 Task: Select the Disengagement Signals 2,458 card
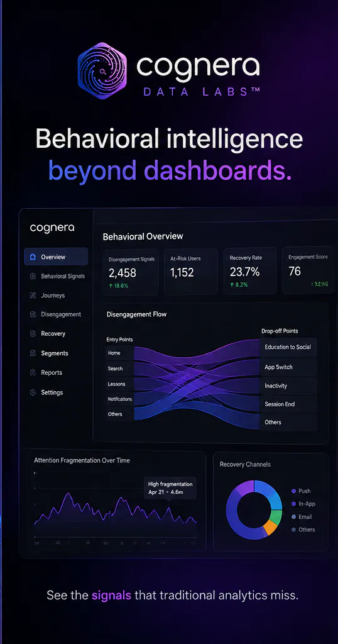[x=131, y=272]
